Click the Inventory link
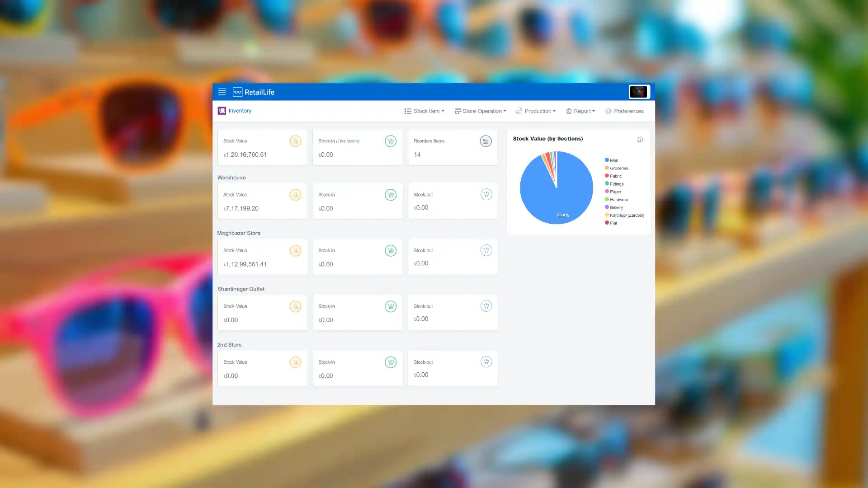This screenshot has height=488, width=868. (240, 111)
